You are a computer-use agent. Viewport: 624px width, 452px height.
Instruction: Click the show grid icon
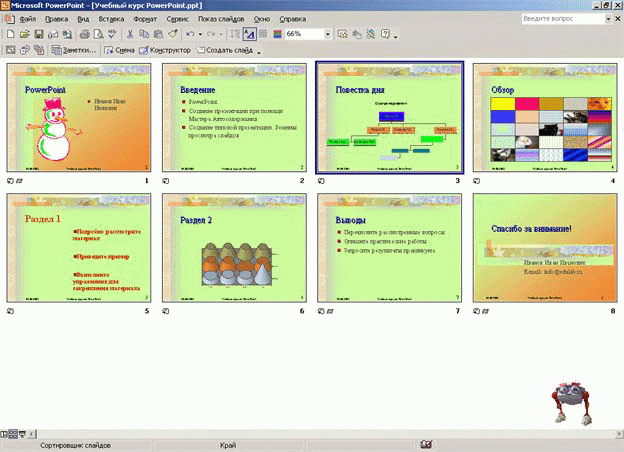(263, 34)
